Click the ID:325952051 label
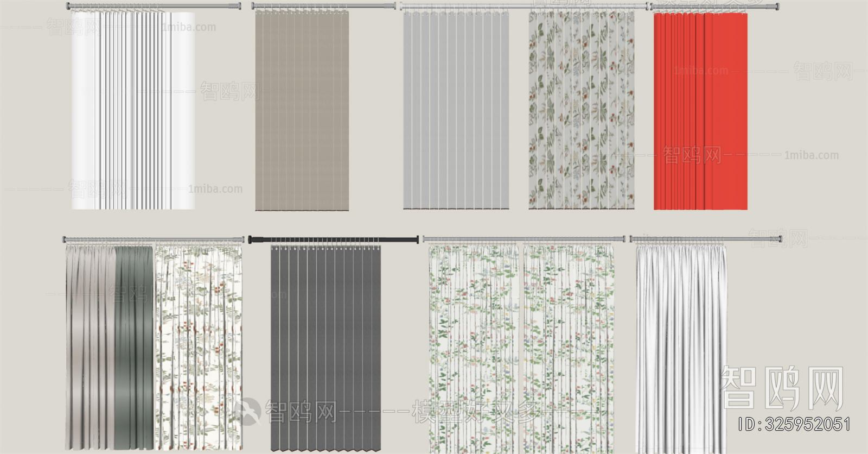This screenshot has width=868, height=454. 794,424
